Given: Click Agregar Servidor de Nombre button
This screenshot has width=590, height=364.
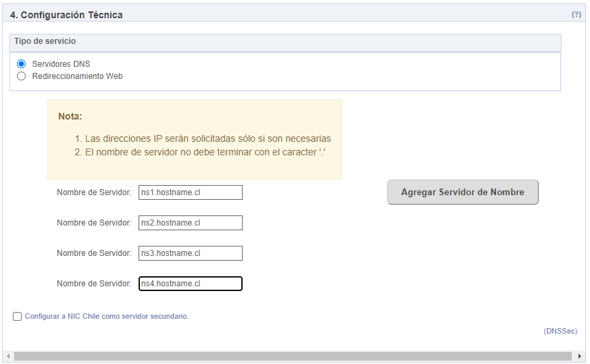Looking at the screenshot, I should coord(462,192).
